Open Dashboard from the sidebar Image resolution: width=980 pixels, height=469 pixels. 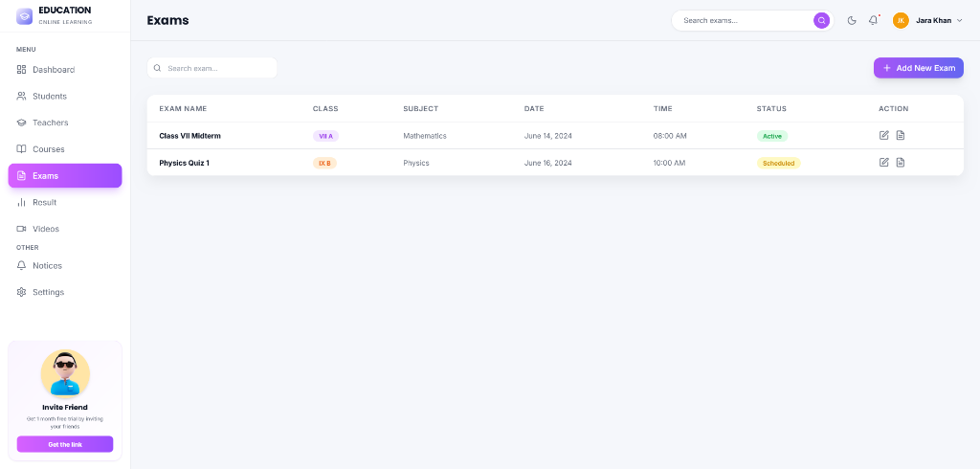click(x=53, y=70)
